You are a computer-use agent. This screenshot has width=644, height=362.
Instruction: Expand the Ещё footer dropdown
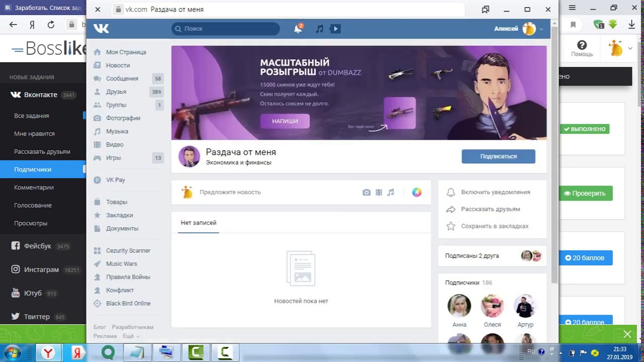[131, 336]
